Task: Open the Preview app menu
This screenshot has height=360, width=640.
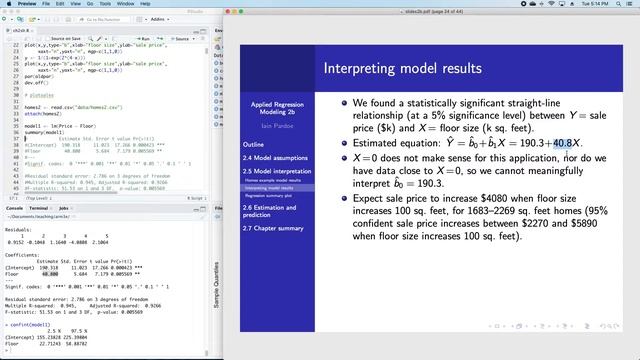Action: point(27,4)
